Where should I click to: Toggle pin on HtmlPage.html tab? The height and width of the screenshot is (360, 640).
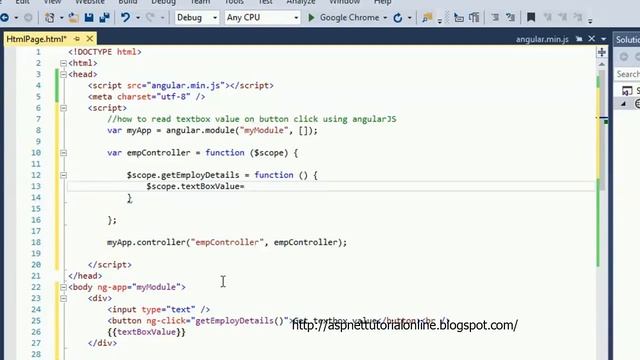tap(77, 39)
